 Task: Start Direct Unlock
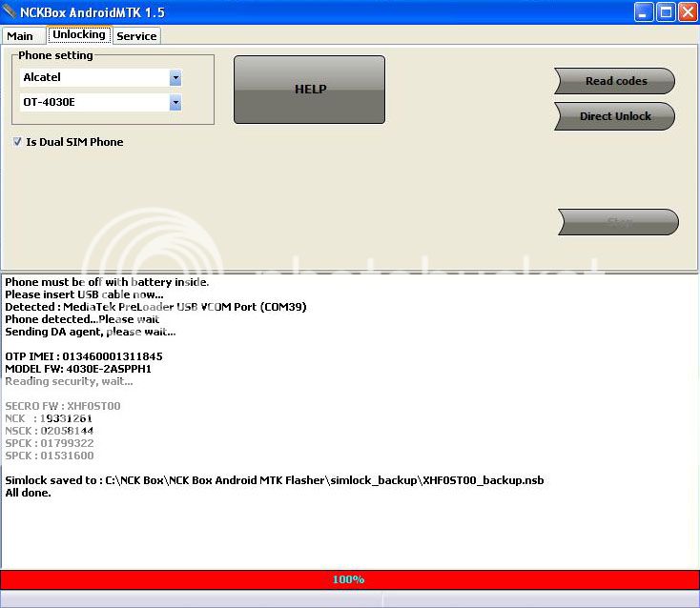pos(615,116)
